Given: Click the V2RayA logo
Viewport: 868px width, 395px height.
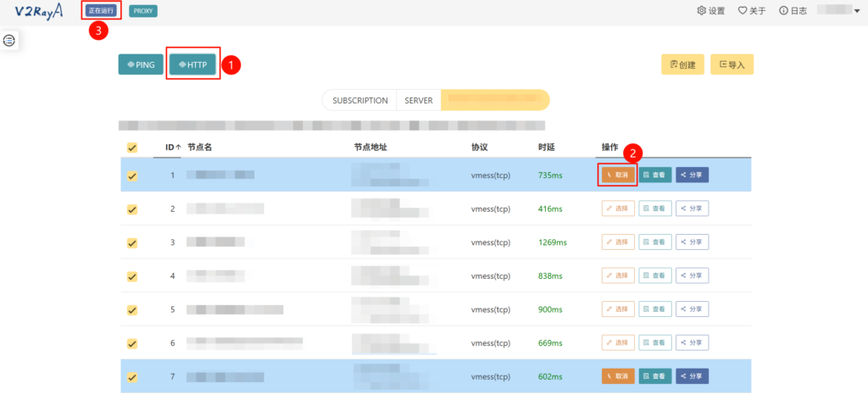Looking at the screenshot, I should pyautogui.click(x=38, y=11).
